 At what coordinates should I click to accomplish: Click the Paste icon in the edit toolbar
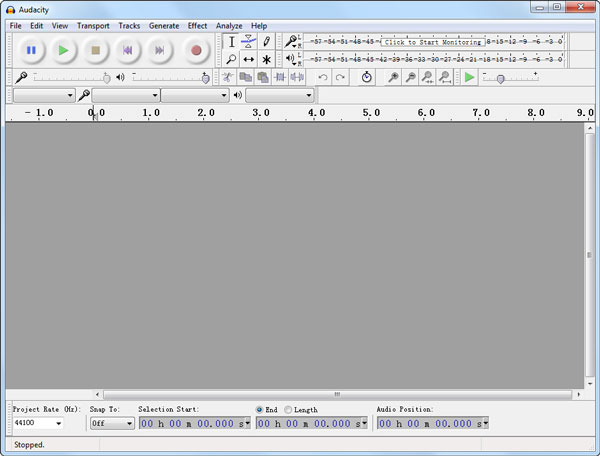point(262,77)
